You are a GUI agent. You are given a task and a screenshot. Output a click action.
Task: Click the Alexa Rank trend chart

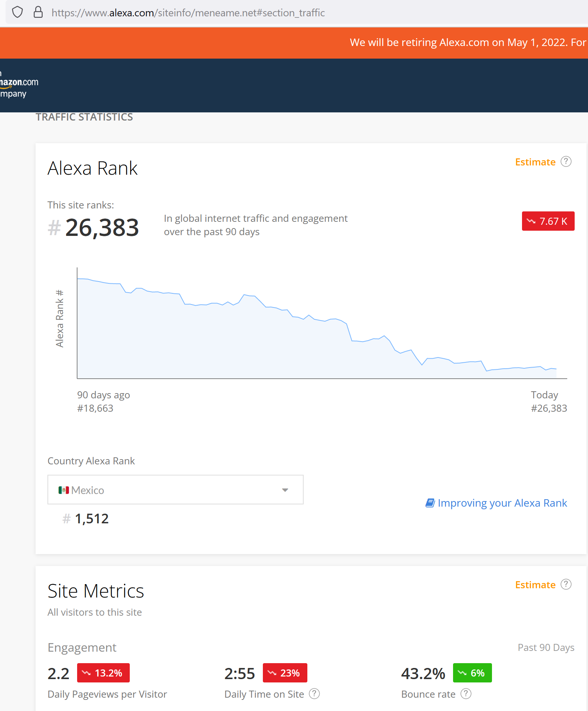coord(322,323)
